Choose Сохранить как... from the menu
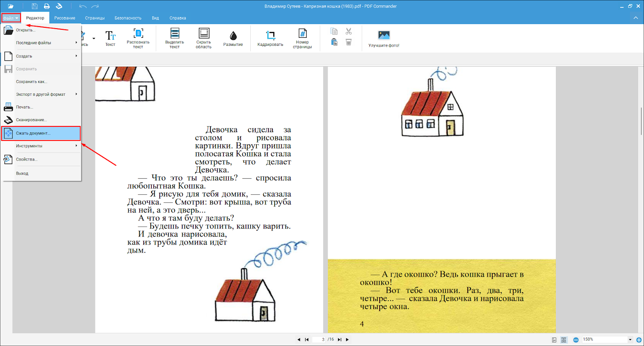 pos(41,82)
